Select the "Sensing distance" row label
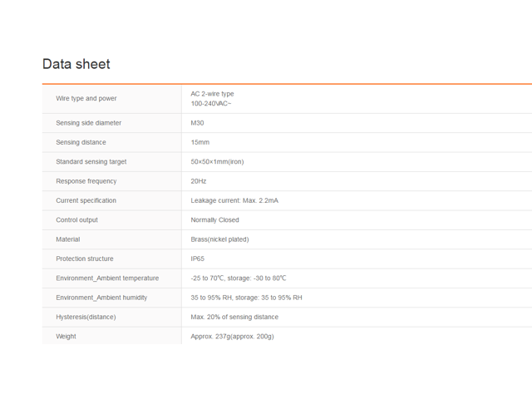532x399 pixels. pyautogui.click(x=81, y=142)
